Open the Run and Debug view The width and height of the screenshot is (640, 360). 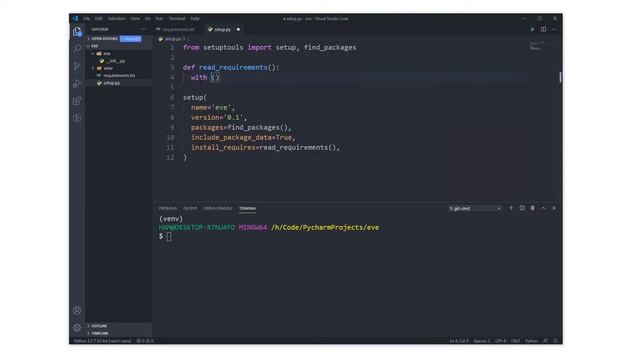77,83
